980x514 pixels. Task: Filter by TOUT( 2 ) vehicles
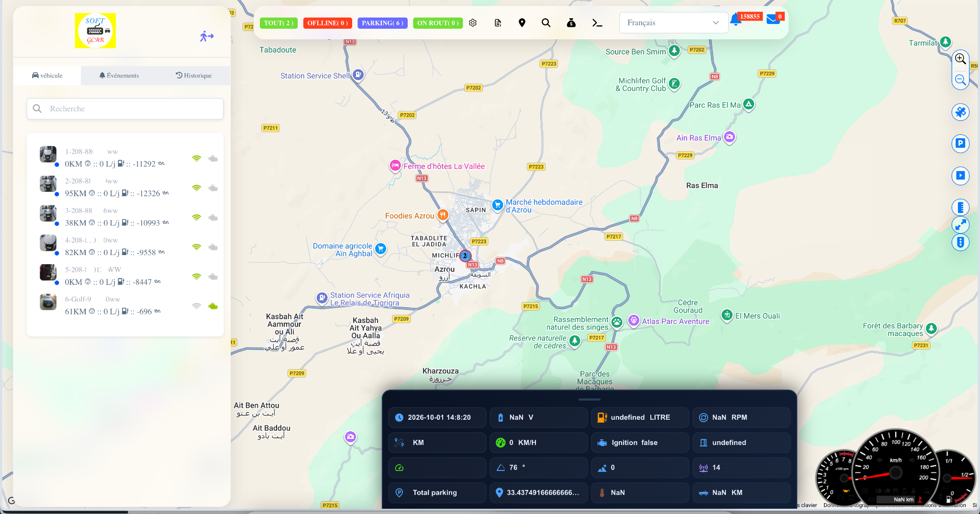278,23
